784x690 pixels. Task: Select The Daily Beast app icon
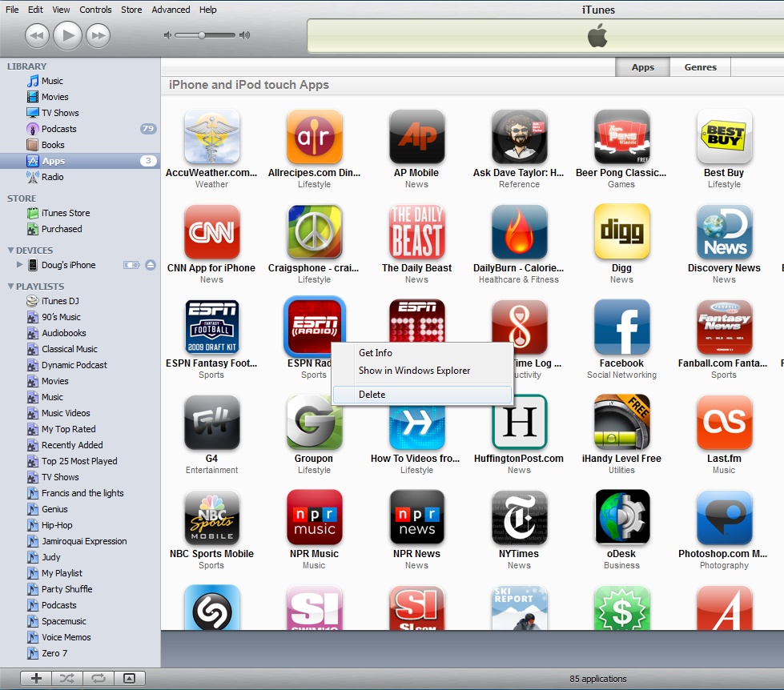coord(417,232)
